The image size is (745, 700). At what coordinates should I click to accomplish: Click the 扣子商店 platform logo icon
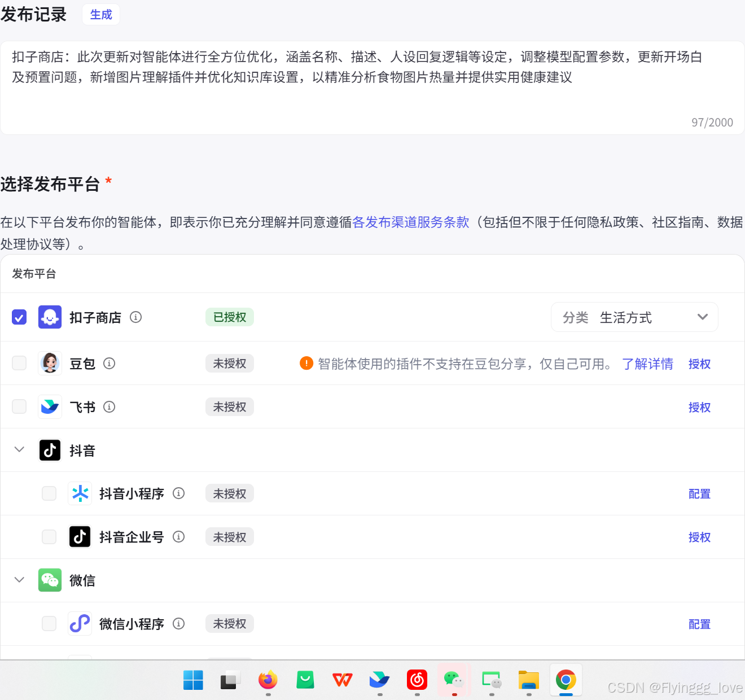[50, 317]
